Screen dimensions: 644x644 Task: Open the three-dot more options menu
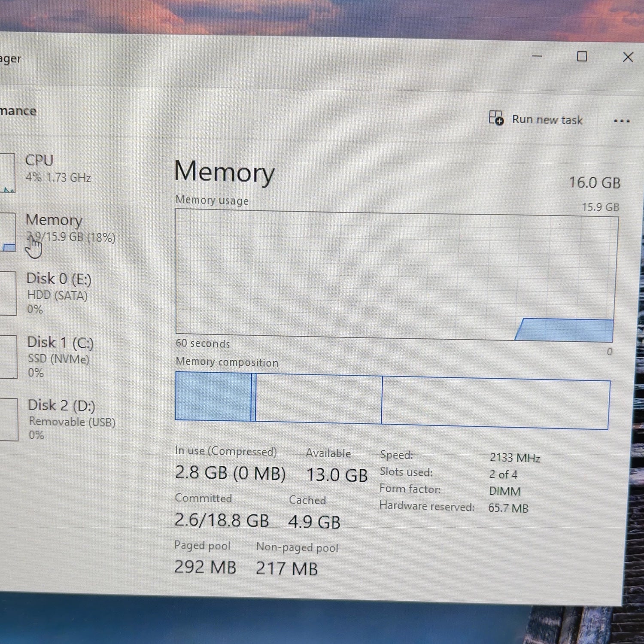point(622,122)
